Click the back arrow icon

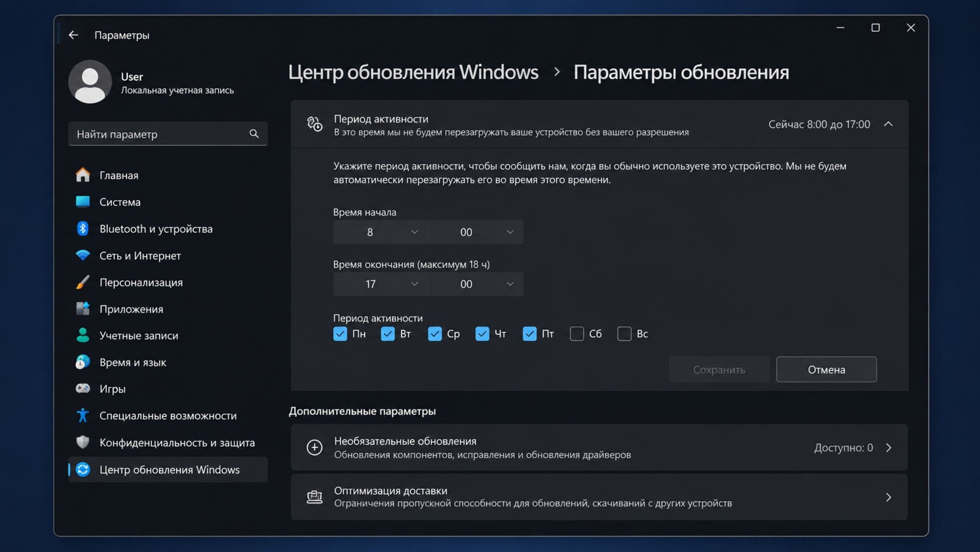coord(74,35)
